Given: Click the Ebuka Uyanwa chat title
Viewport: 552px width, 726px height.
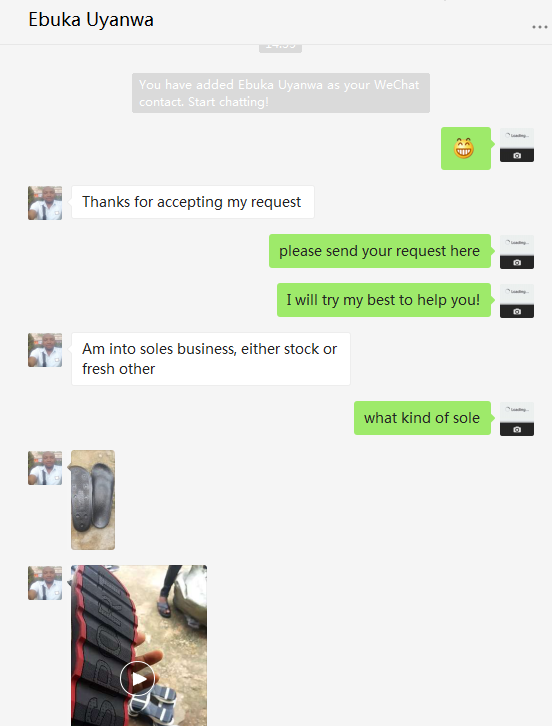Looking at the screenshot, I should pos(91,20).
